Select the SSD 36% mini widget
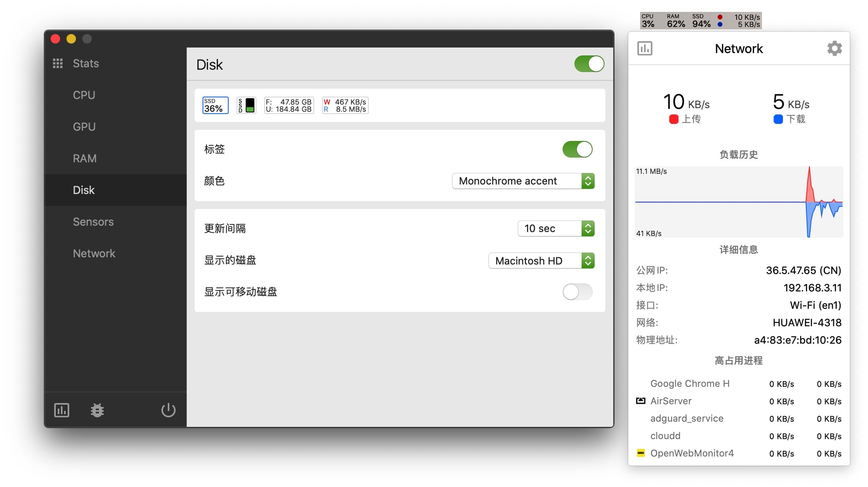The image size is (868, 487). pyautogui.click(x=215, y=105)
